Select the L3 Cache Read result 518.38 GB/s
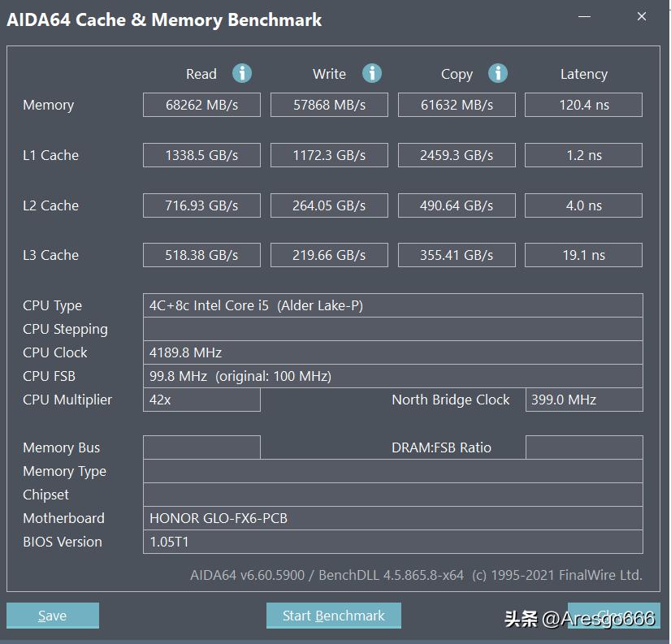The height and width of the screenshot is (644, 671). pos(201,254)
